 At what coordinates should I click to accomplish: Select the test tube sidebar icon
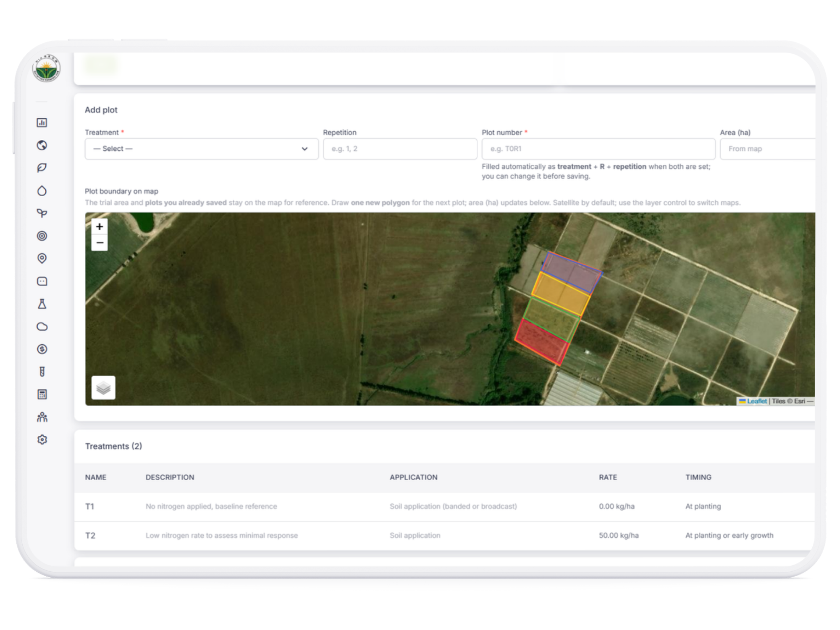pyautogui.click(x=42, y=372)
